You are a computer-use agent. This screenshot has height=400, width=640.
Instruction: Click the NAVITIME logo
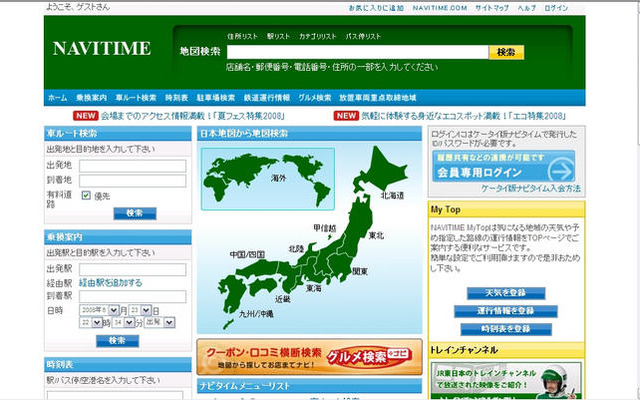pyautogui.click(x=102, y=48)
